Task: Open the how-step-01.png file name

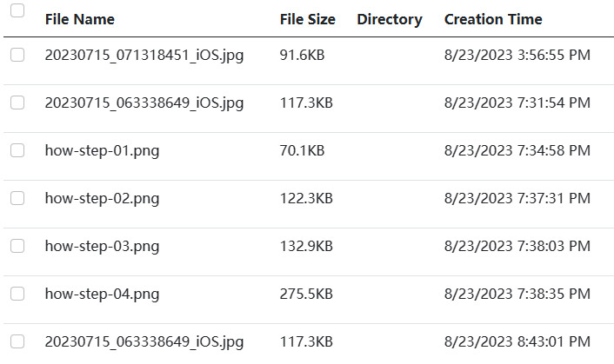Action: tap(103, 151)
